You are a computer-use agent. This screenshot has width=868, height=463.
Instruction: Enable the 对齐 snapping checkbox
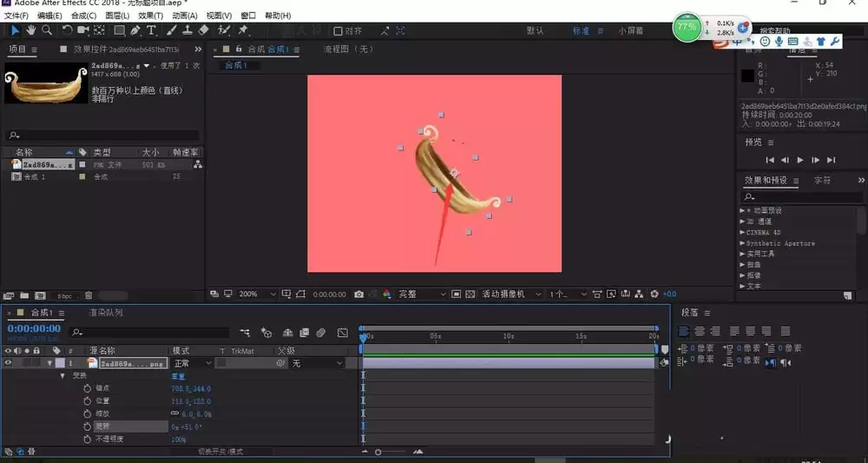pyautogui.click(x=338, y=31)
